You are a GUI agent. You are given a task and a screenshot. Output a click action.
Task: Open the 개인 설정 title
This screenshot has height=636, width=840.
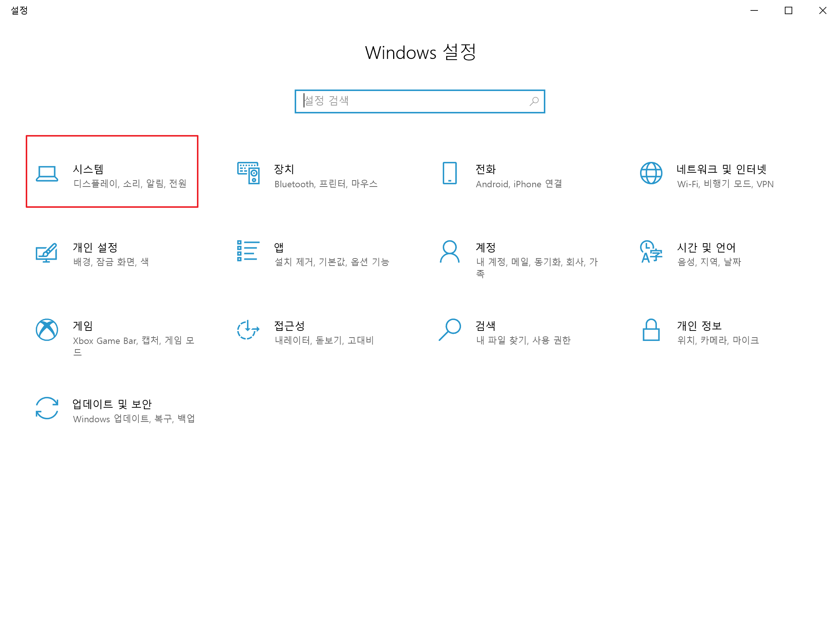tap(95, 248)
